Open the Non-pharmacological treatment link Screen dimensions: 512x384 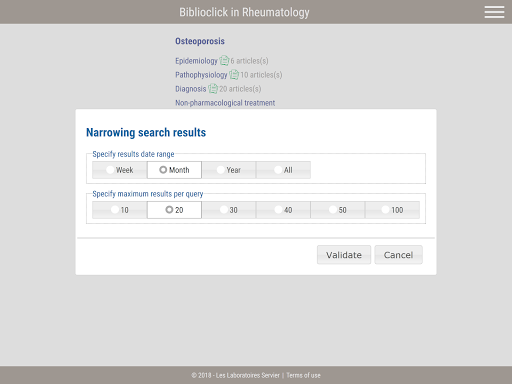(225, 103)
